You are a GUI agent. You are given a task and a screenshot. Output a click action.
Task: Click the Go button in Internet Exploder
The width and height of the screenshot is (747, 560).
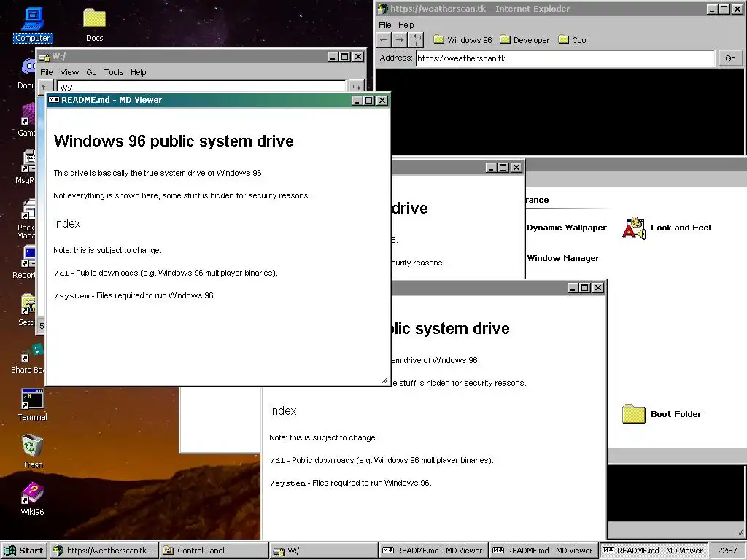coord(730,58)
